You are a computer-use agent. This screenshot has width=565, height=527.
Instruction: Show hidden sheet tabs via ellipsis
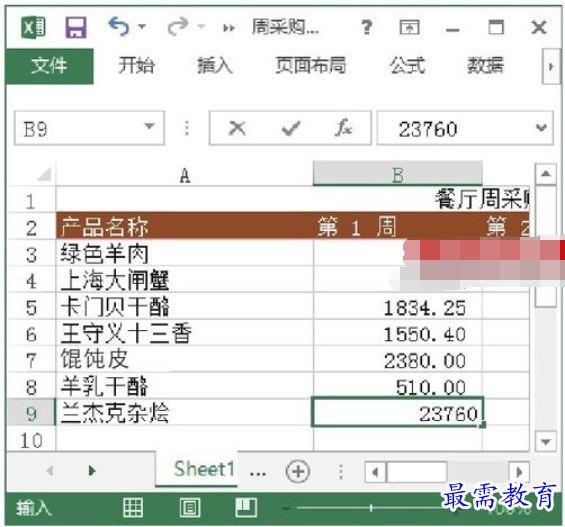(x=258, y=473)
